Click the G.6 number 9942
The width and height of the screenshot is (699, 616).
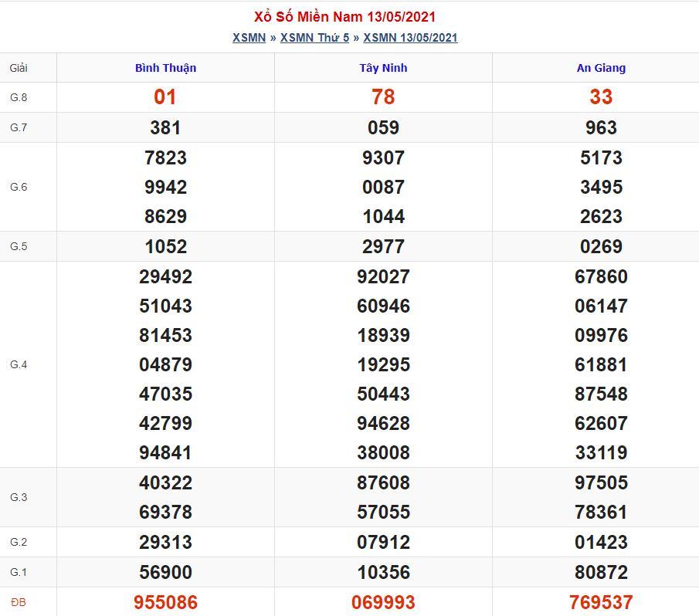click(x=165, y=187)
